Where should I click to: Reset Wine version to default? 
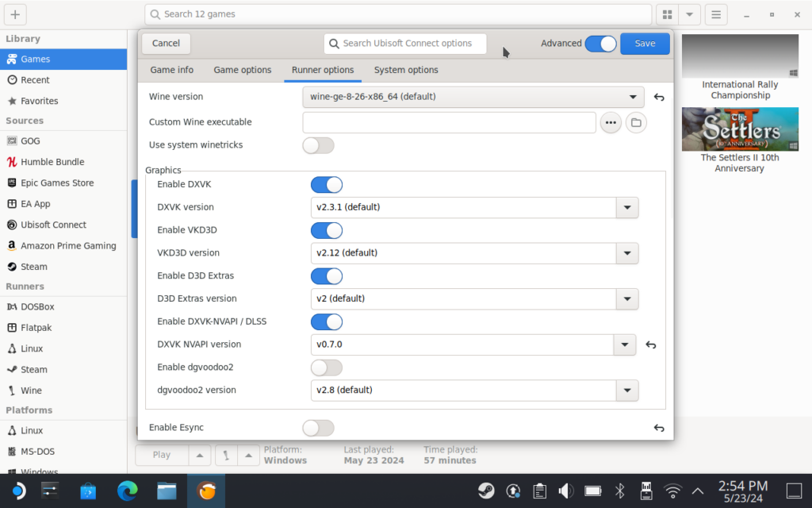pos(659,97)
